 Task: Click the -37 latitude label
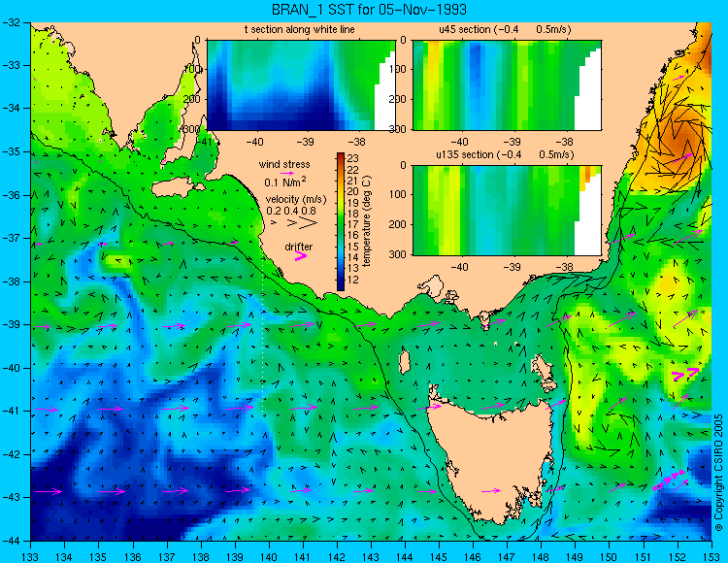(13, 238)
